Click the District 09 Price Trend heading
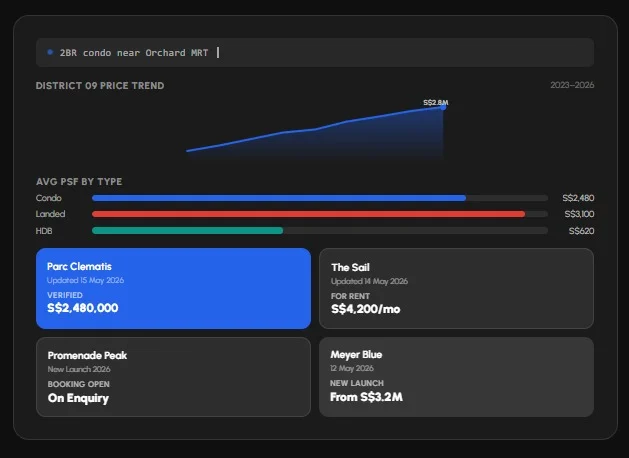This screenshot has width=629, height=458. 100,86
